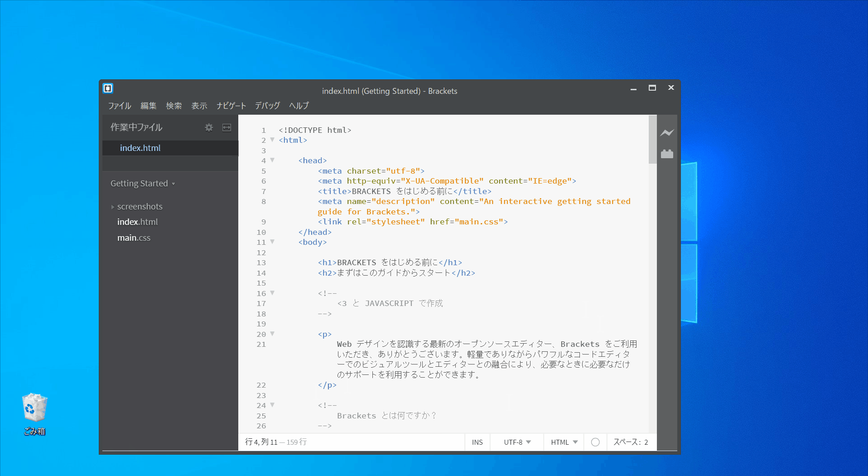Open the ナビゲート menu

tap(231, 106)
